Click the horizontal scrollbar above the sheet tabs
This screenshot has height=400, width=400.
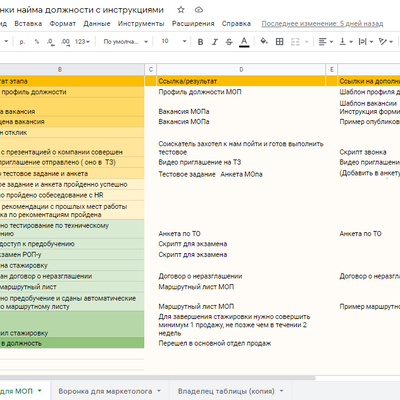[x=157, y=378]
